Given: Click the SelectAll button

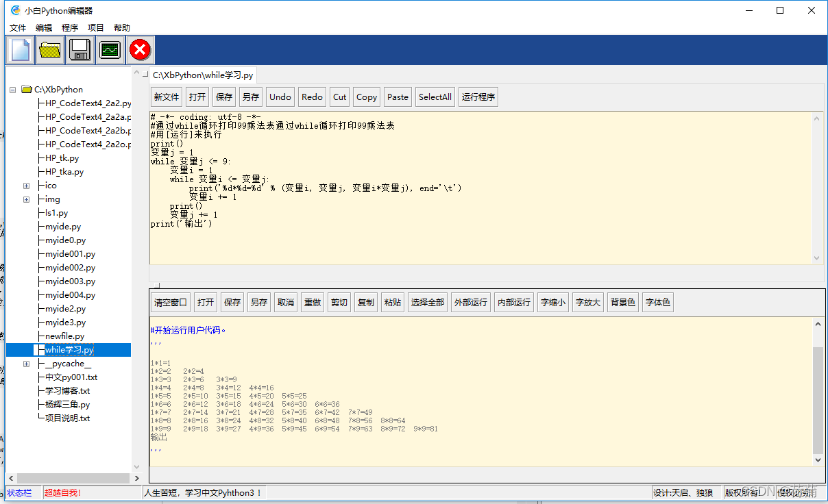Looking at the screenshot, I should (x=435, y=97).
